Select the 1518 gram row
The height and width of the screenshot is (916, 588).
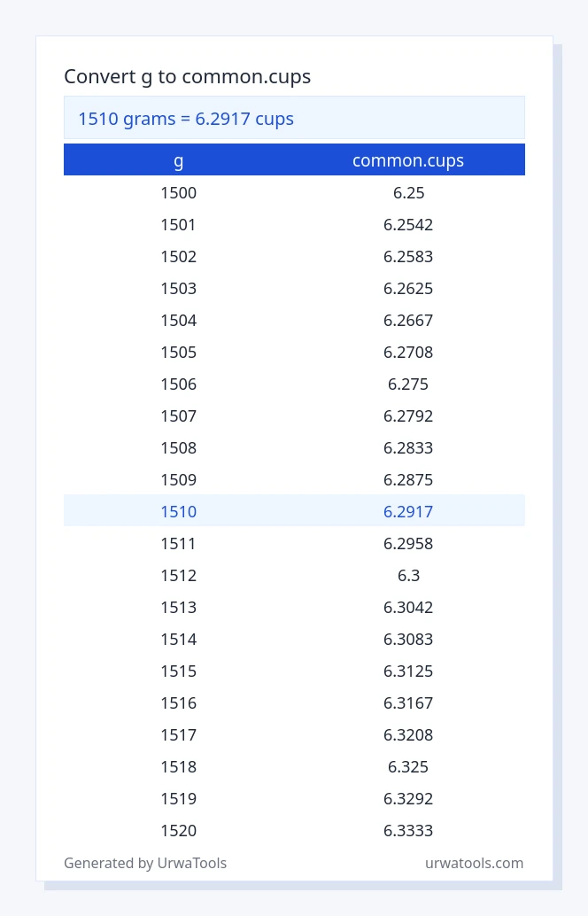pyautogui.click(x=294, y=767)
